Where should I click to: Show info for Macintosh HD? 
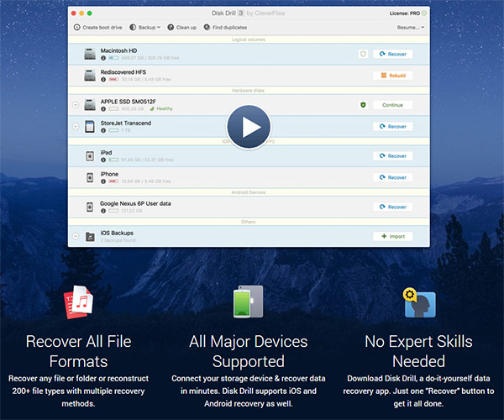click(103, 58)
